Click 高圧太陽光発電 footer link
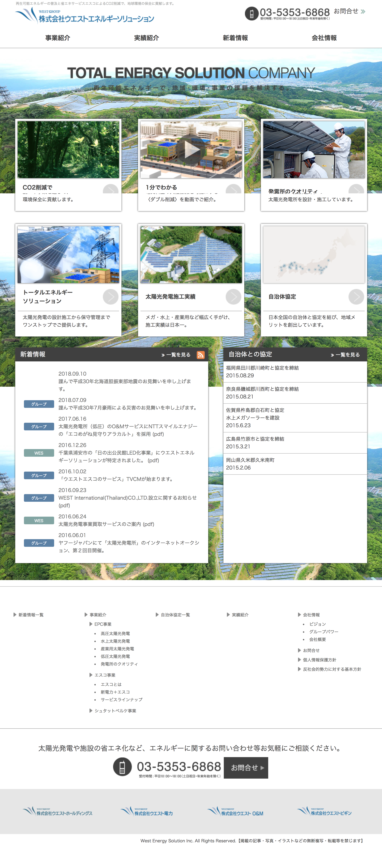The height and width of the screenshot is (868, 382). [x=115, y=634]
